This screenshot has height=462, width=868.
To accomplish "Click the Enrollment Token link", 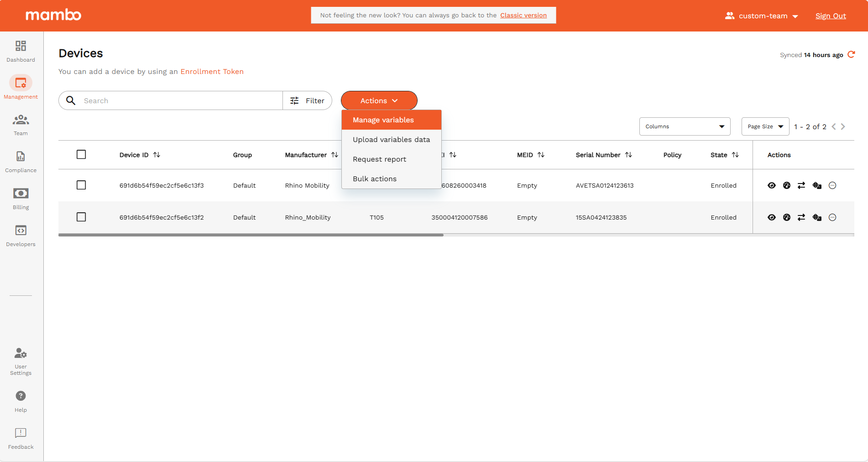I will tap(212, 72).
